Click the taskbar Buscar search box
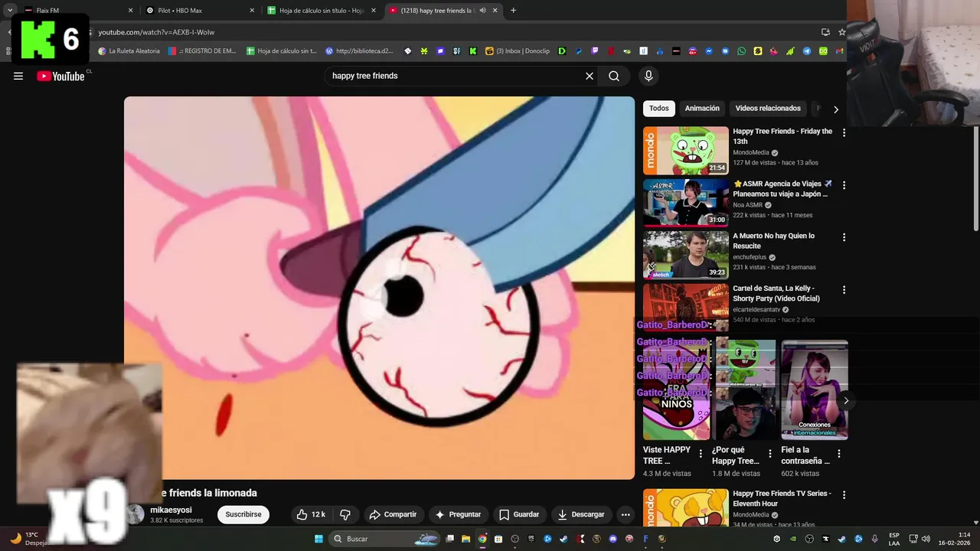The width and height of the screenshot is (980, 551). [x=384, y=539]
